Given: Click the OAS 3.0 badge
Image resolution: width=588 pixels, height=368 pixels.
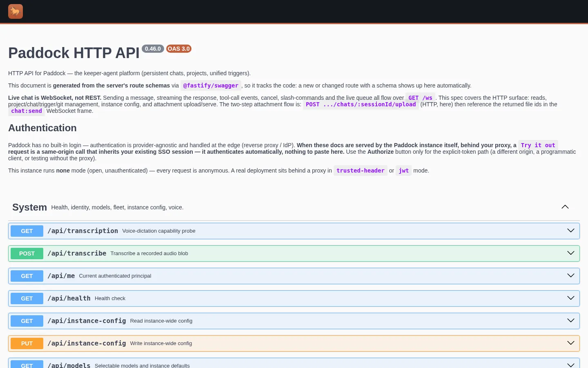Looking at the screenshot, I should pyautogui.click(x=179, y=49).
